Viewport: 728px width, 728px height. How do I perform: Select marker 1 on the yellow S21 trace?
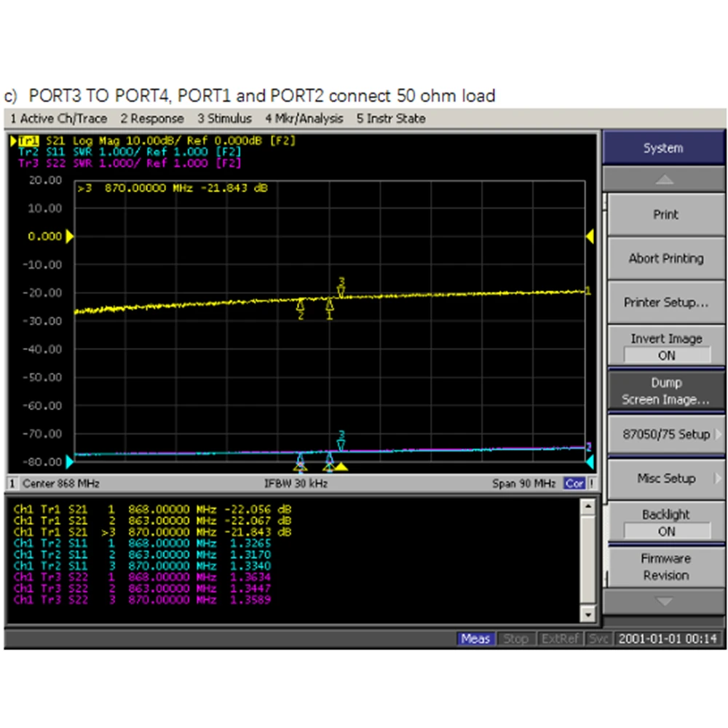(329, 308)
